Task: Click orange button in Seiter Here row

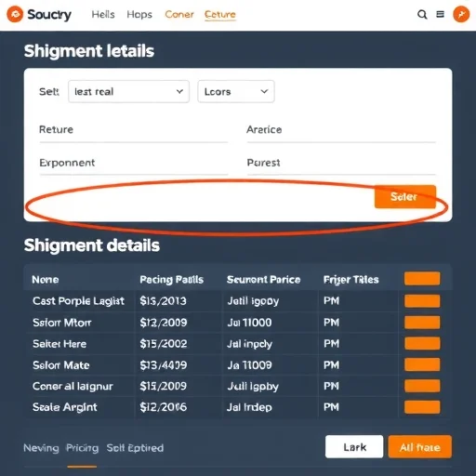Action: point(422,343)
